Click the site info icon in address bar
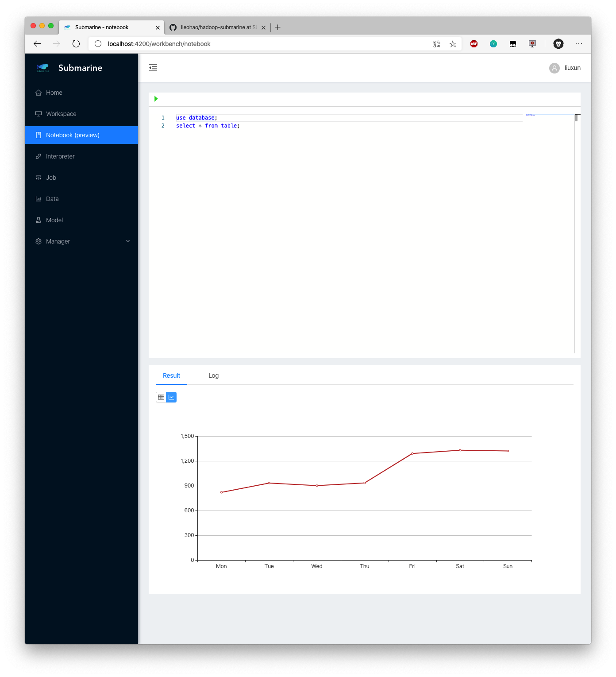The height and width of the screenshot is (677, 616). pyautogui.click(x=98, y=44)
